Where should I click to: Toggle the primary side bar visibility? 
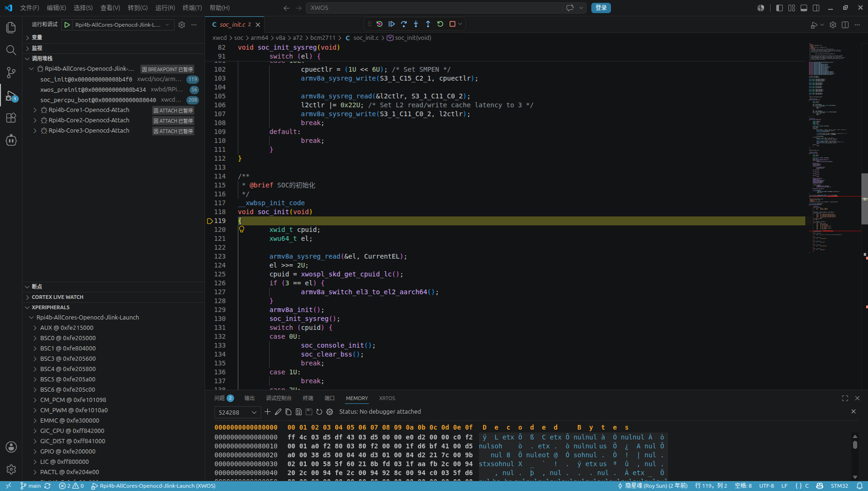[780, 7]
